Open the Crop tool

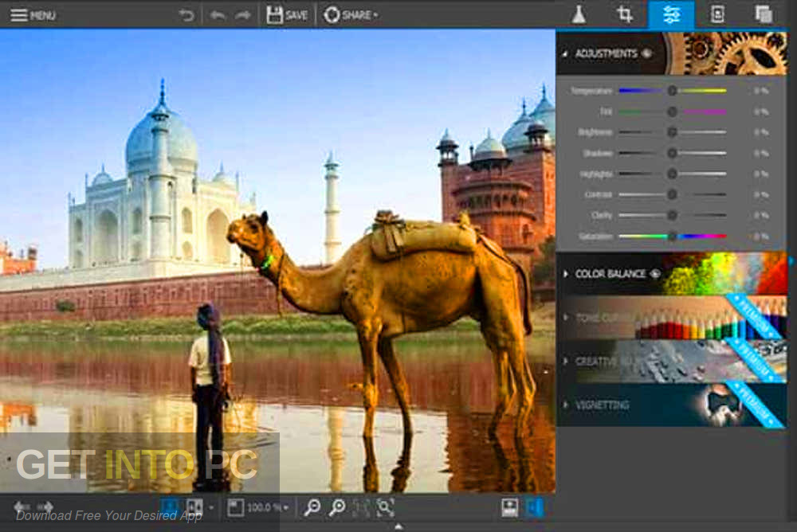[x=625, y=14]
